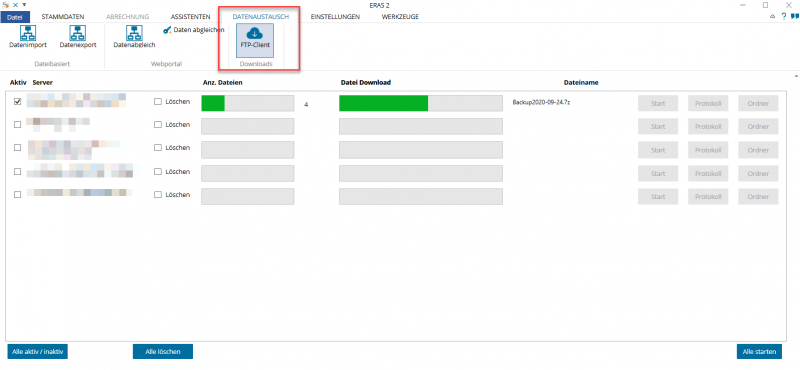Click the Dateibasiert group label
This screenshot has width=800, height=370.
52,64
